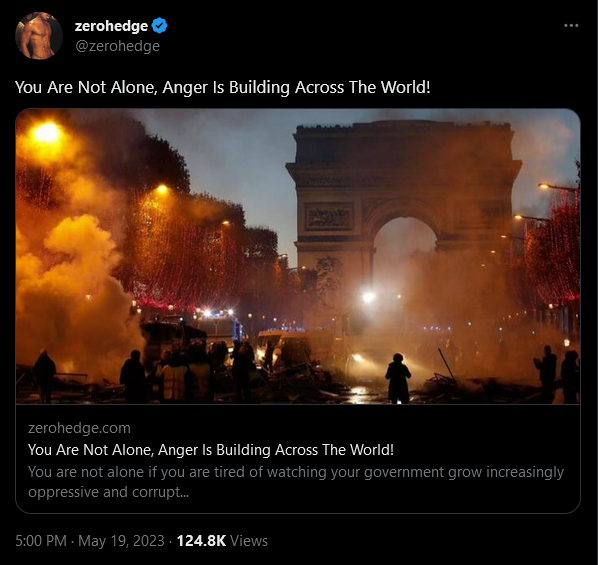Click the bold zerohedge display name
Screen dimensions: 598x565
tap(111, 26)
